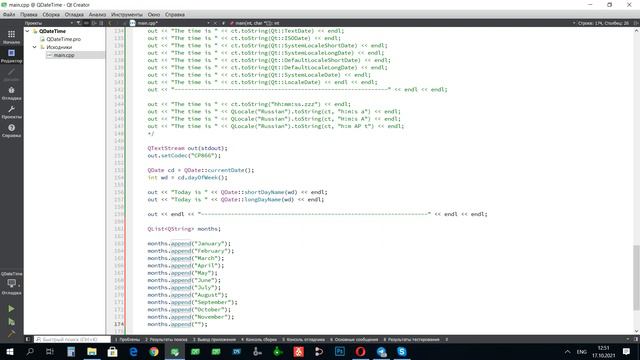Select the QDateTime root project item
This screenshot has height=360, width=640.
[x=52, y=31]
